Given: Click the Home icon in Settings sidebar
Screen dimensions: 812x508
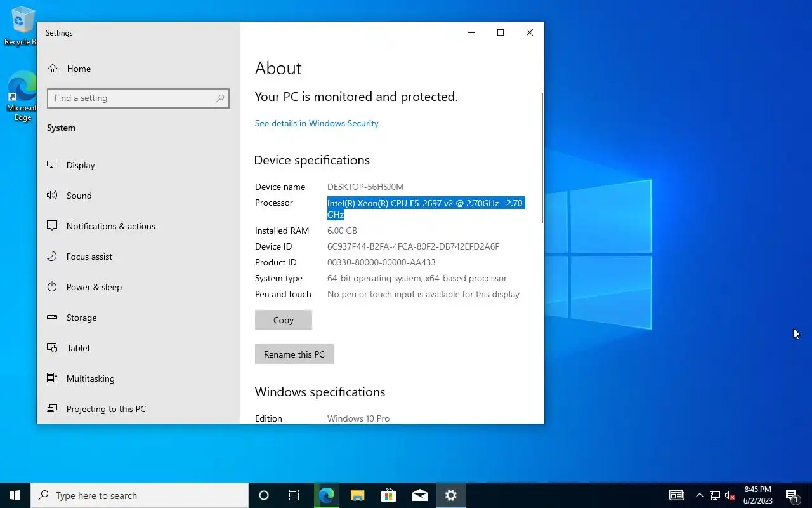Looking at the screenshot, I should tap(53, 69).
